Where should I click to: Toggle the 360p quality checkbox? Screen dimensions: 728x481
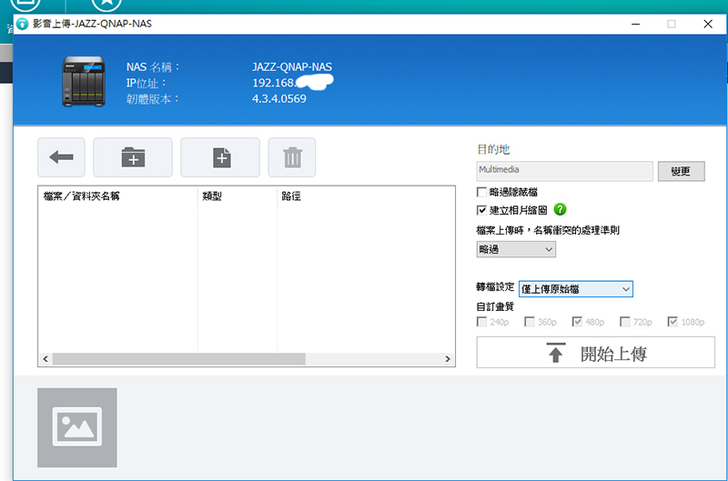[x=529, y=322]
